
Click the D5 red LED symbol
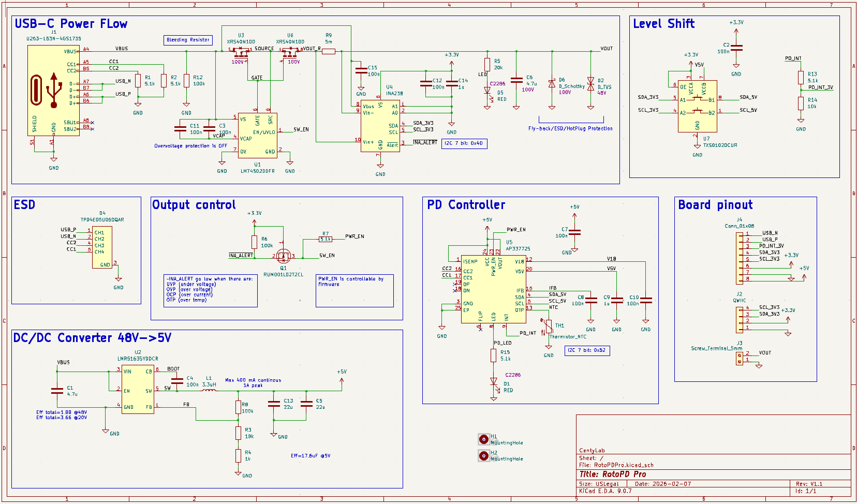pyautogui.click(x=487, y=91)
